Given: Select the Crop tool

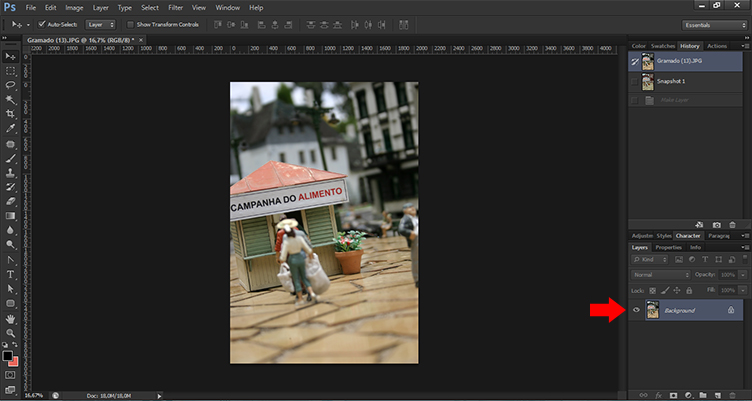Looking at the screenshot, I should 10,114.
